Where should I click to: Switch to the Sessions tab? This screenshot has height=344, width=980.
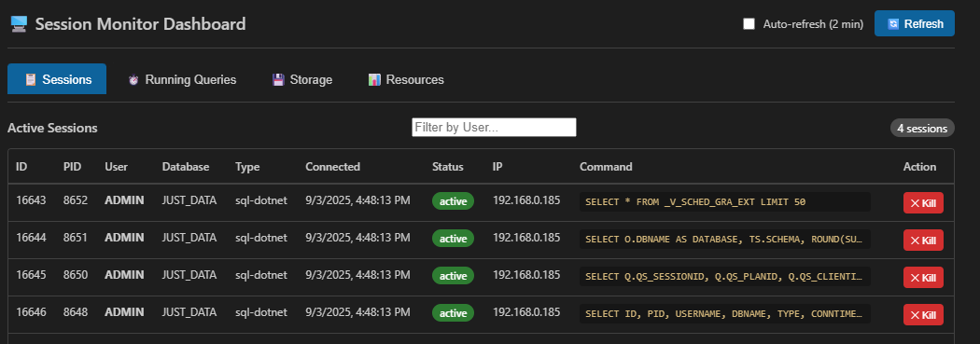tap(57, 78)
